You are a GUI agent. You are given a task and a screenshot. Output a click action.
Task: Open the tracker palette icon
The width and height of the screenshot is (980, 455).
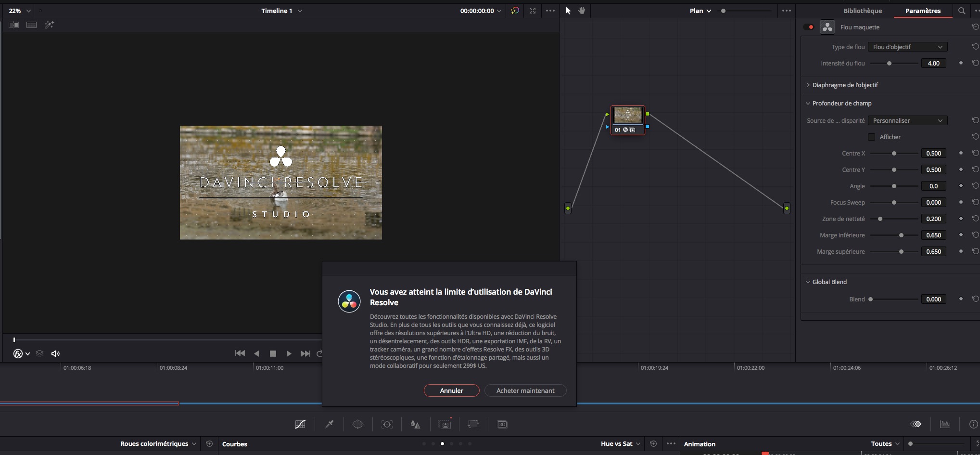[x=387, y=424]
